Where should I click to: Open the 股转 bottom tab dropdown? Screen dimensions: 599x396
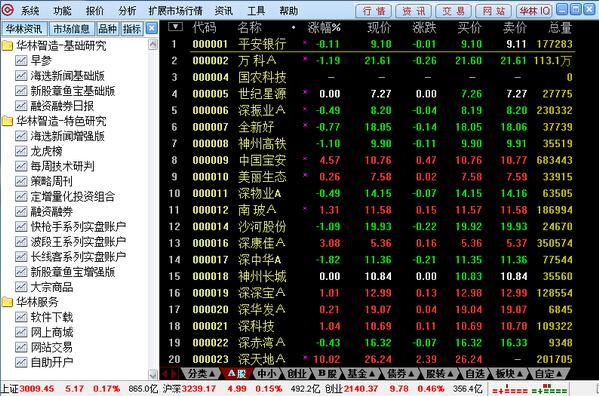[x=440, y=373]
